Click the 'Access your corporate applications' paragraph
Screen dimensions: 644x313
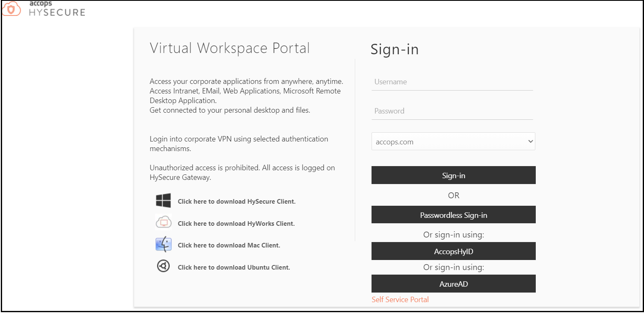[247, 96]
